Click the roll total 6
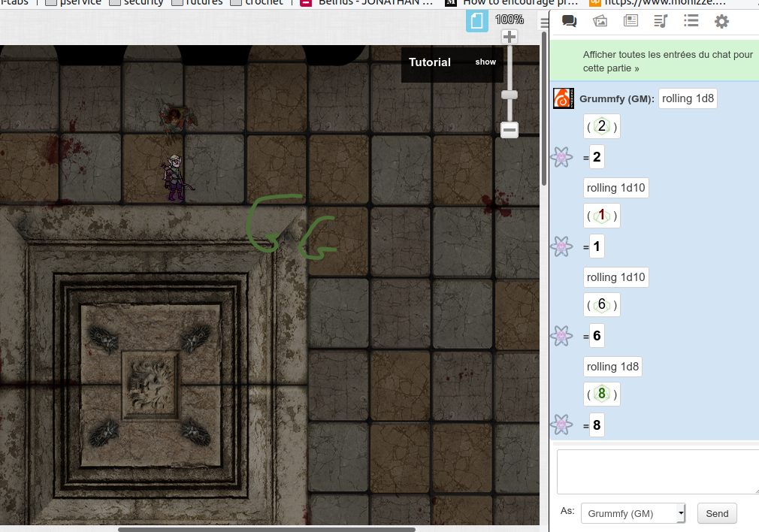This screenshot has width=759, height=532. click(597, 336)
